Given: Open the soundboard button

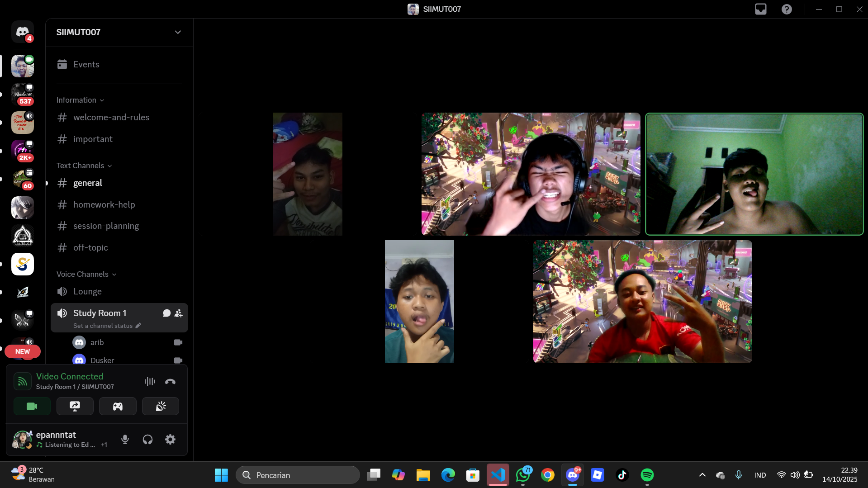Looking at the screenshot, I should coord(161,406).
